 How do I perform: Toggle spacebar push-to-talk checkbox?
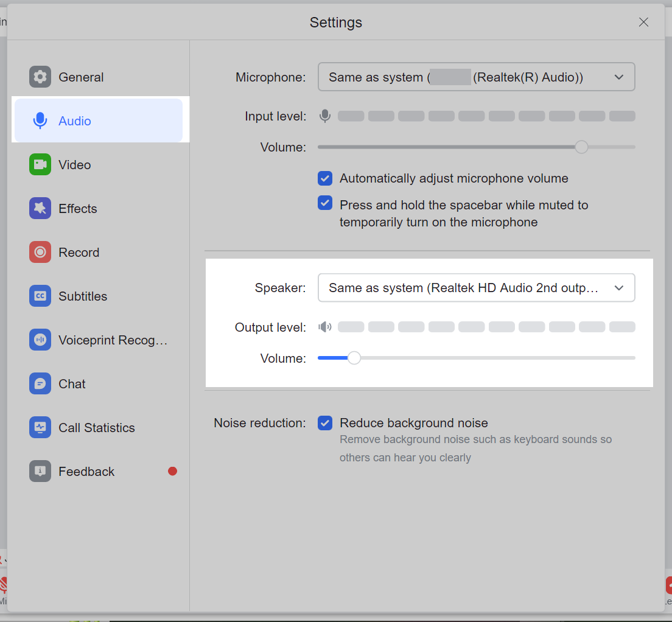coord(325,203)
